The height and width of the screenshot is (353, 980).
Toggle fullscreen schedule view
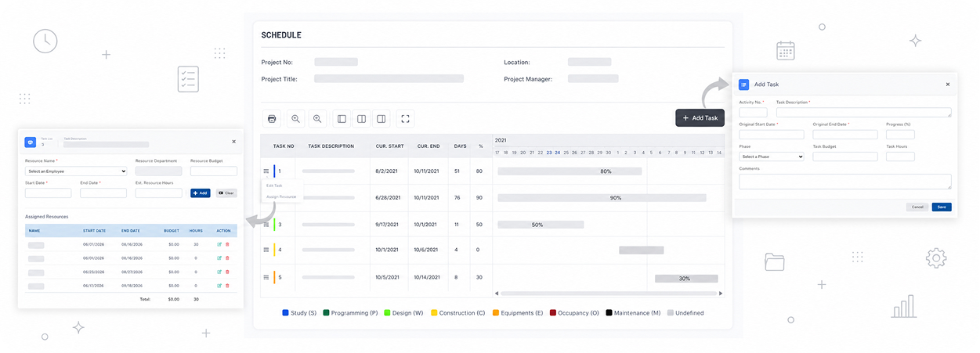(x=405, y=119)
